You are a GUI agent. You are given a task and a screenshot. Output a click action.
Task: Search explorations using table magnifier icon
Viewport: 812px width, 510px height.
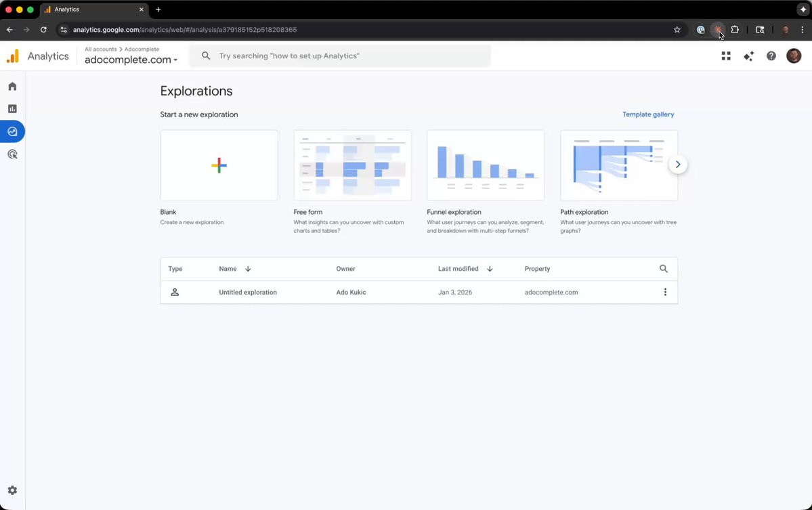pos(664,269)
